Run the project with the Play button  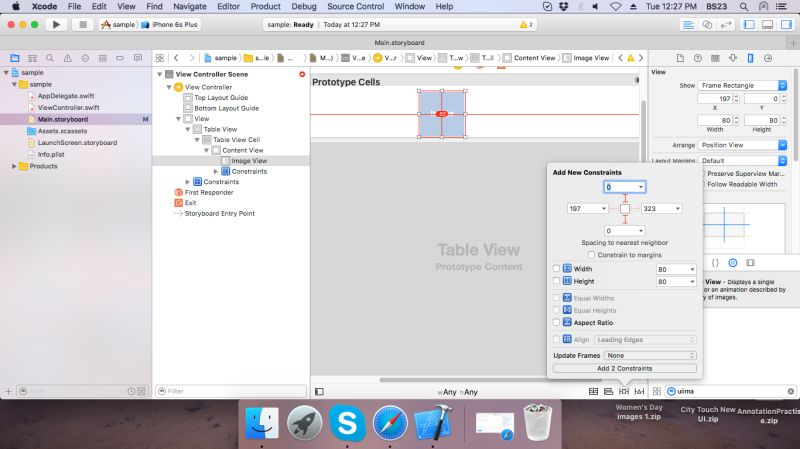(x=56, y=24)
